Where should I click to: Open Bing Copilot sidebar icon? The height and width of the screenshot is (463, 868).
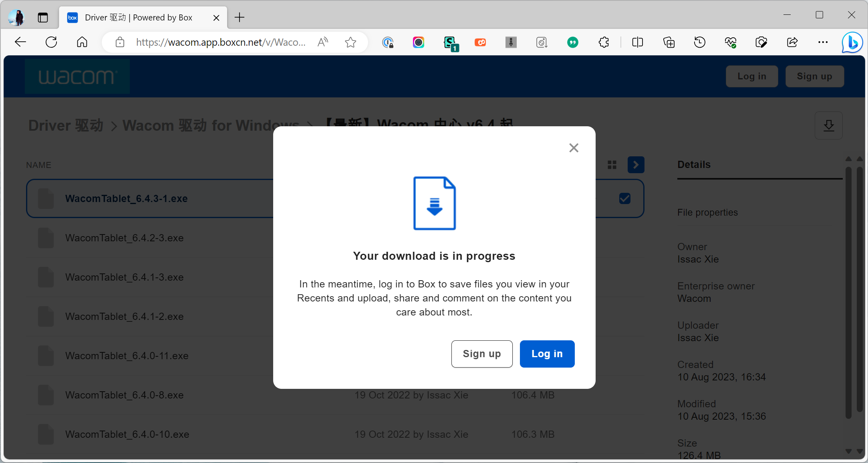(852, 42)
